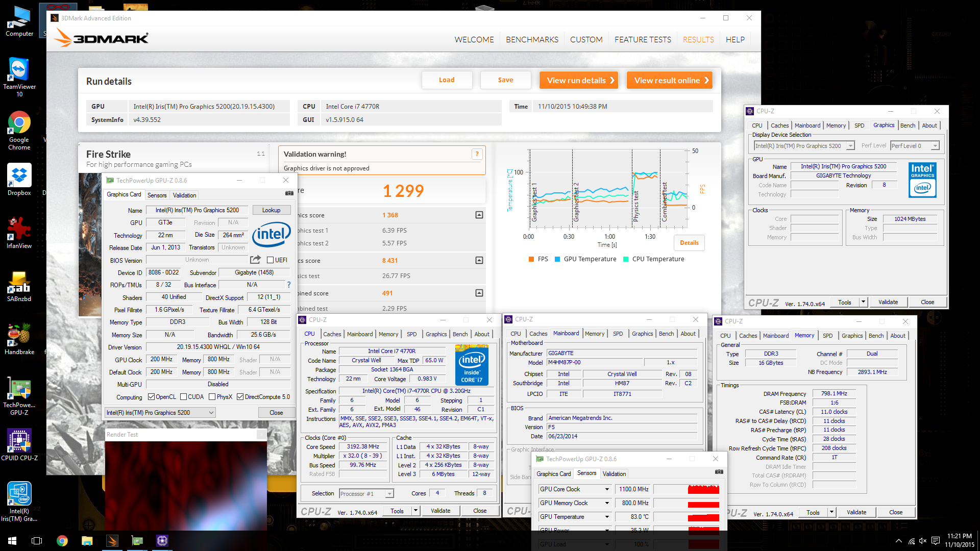
Task: Collapse the Graphics score section
Action: coord(479,215)
